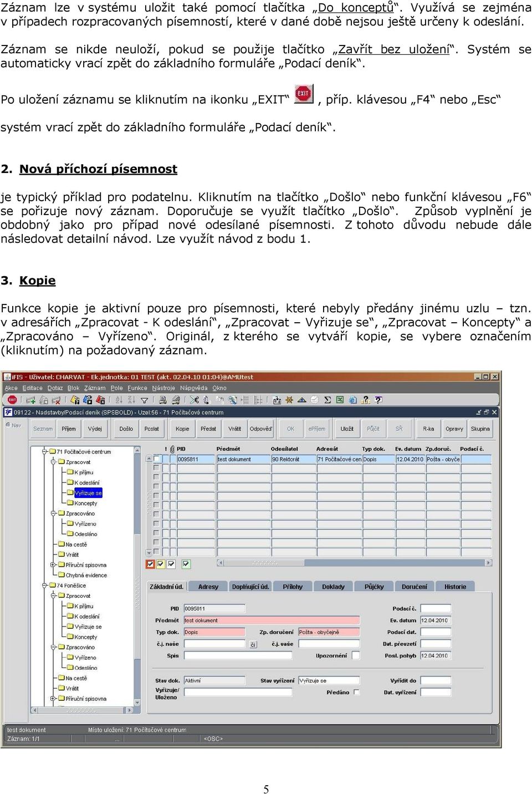Click the Spis input field
This screenshot has height=794, width=532.
pyautogui.click(x=238, y=655)
